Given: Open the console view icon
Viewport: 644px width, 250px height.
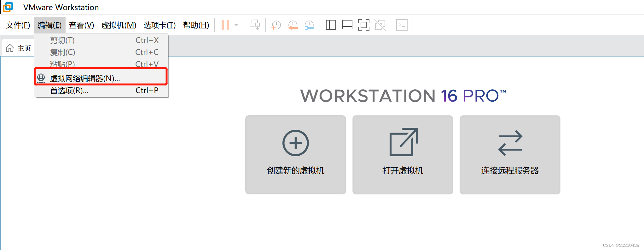Looking at the screenshot, I should tap(402, 25).
